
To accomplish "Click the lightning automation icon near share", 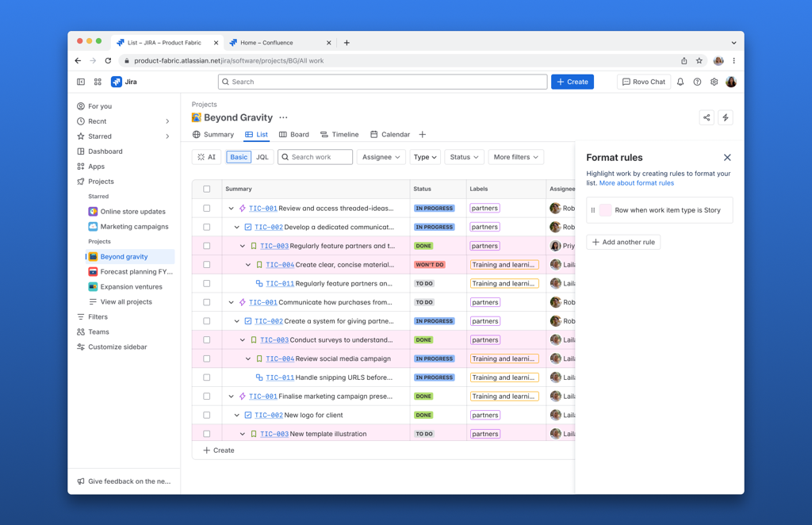I will pyautogui.click(x=726, y=117).
